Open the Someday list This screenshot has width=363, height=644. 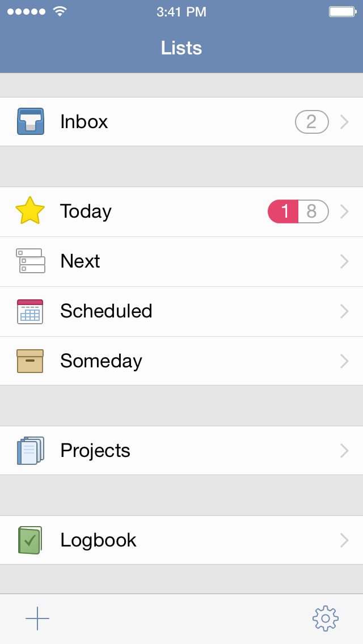point(101,361)
